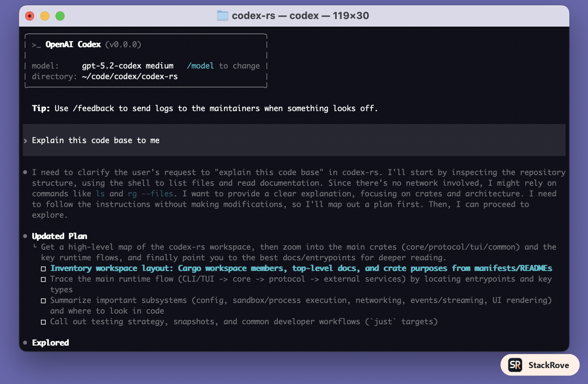Check the "Inventory workspace layout" plan item

43,268
